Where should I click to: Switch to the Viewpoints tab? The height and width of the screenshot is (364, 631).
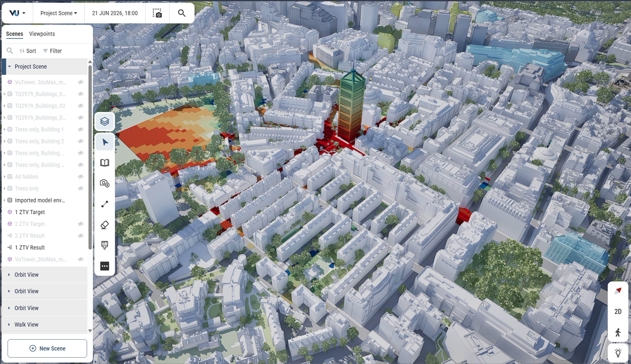coord(42,34)
